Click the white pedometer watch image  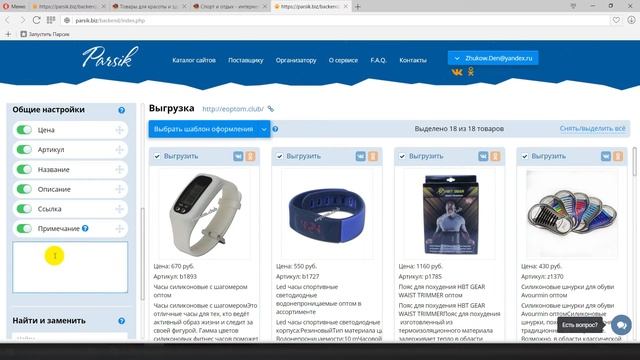204,214
